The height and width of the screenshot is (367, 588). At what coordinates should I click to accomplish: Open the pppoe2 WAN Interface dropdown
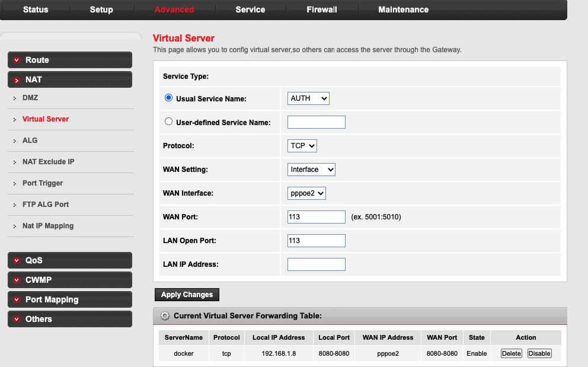coord(306,193)
